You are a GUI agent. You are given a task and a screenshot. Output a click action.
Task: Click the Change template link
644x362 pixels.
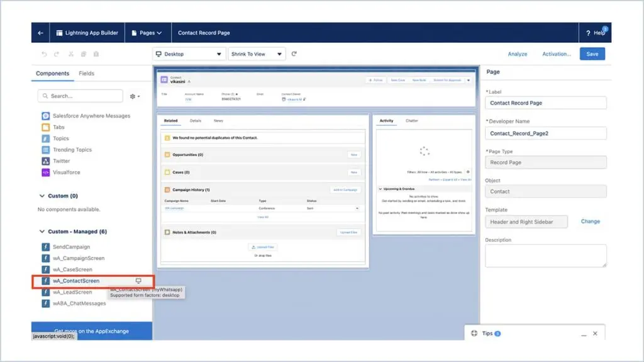click(x=590, y=222)
